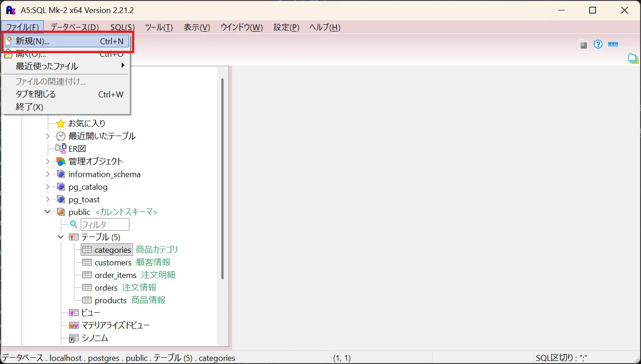The height and width of the screenshot is (364, 641).
Task: Open the ヘルプ(H) menu
Action: [x=325, y=27]
